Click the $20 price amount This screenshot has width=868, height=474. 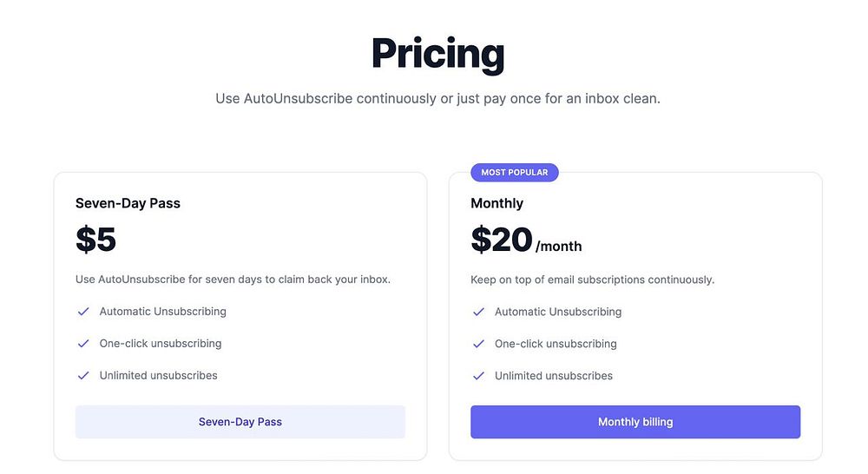coord(502,240)
